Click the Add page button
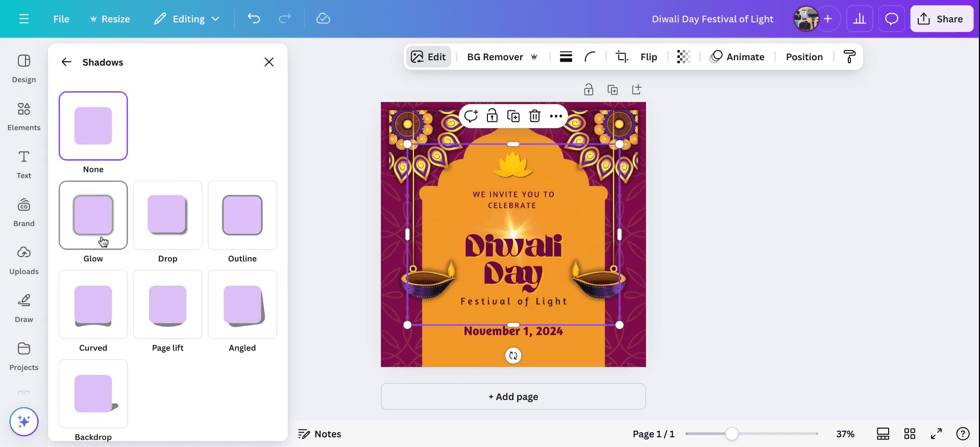This screenshot has height=447, width=980. pos(513,396)
